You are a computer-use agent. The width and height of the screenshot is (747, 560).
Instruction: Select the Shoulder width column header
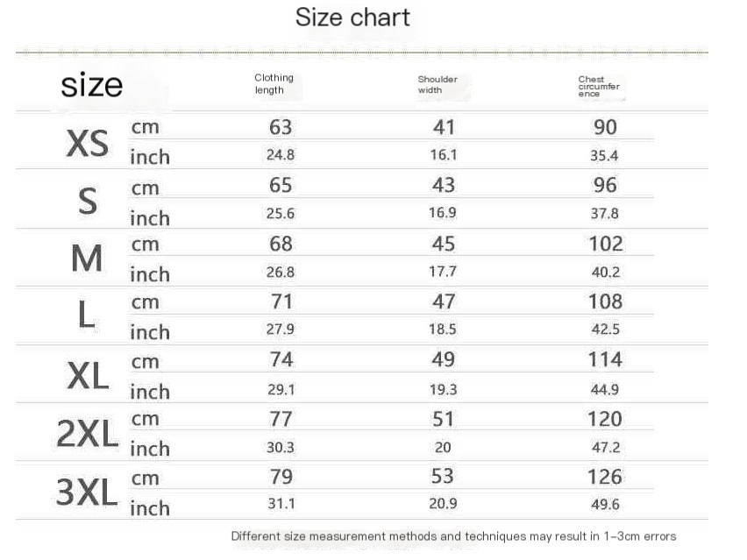click(x=438, y=84)
